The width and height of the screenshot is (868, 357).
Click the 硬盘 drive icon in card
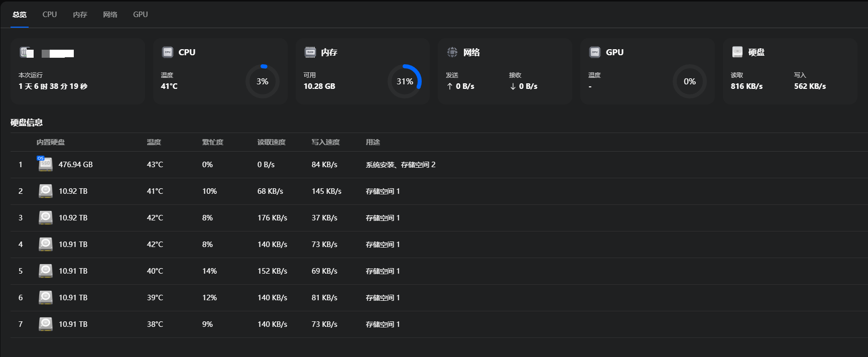coord(737,52)
